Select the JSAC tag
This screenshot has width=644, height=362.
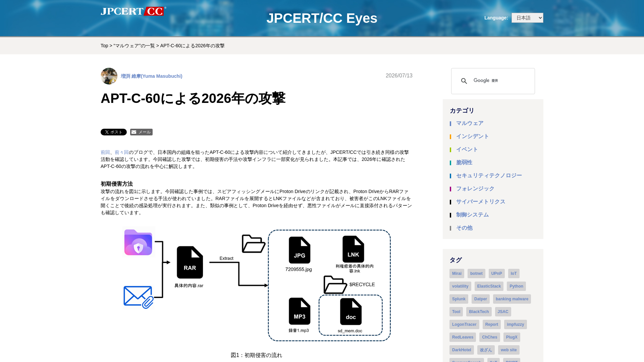[503, 312]
